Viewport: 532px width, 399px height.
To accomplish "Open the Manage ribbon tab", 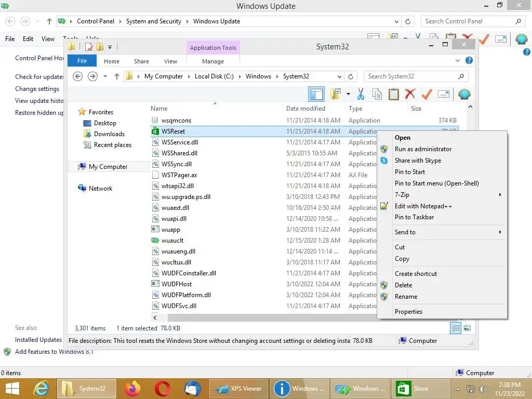I will pyautogui.click(x=212, y=61).
